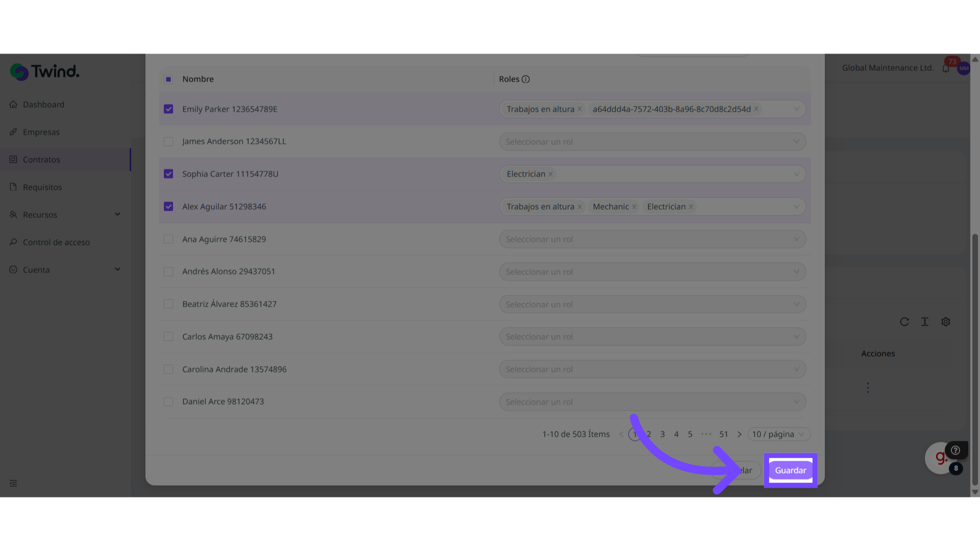Viewport: 980px width, 551px height.
Task: Remove Electrician tag from Sophia Carter
Action: coord(550,174)
